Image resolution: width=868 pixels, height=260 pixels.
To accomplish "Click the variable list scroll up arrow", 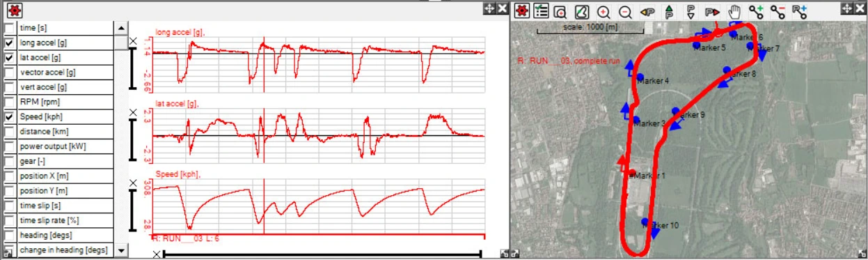I will [x=121, y=27].
